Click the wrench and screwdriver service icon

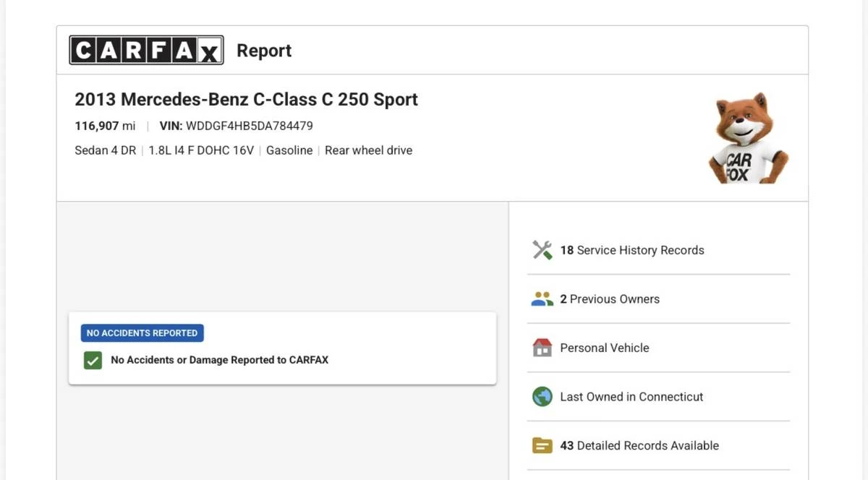pos(542,250)
